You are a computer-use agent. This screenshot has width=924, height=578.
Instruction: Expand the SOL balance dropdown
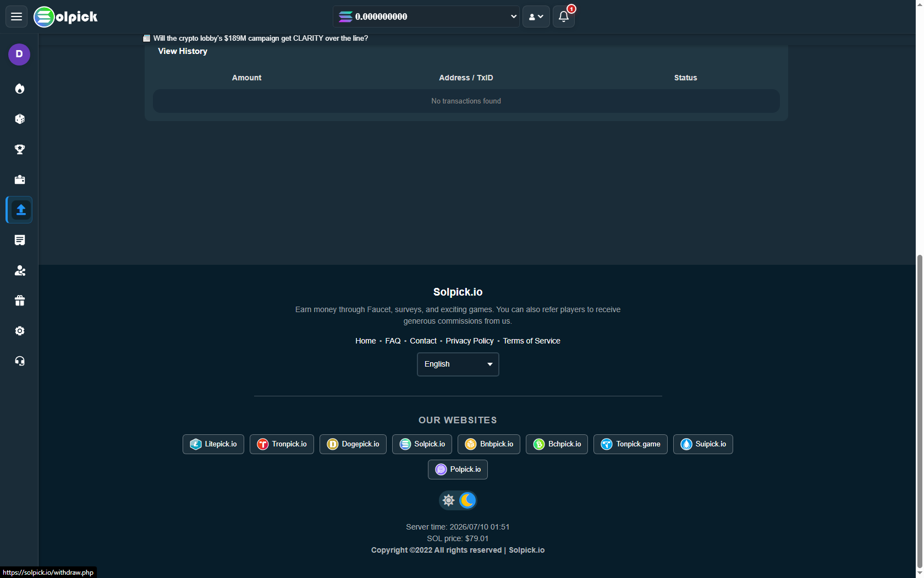point(426,17)
